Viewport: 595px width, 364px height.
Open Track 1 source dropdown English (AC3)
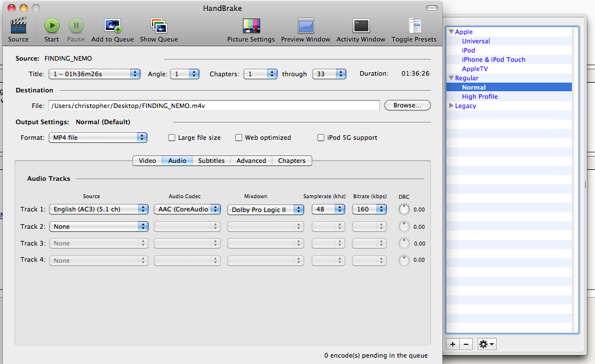click(x=99, y=209)
